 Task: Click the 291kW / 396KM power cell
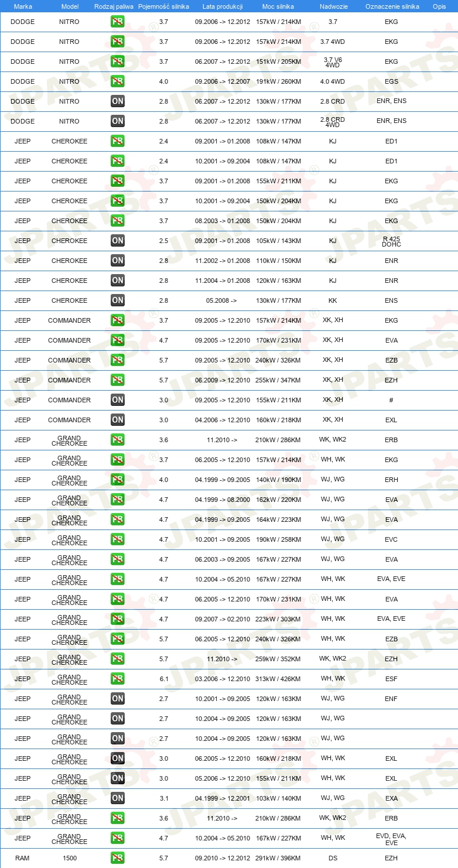[279, 858]
